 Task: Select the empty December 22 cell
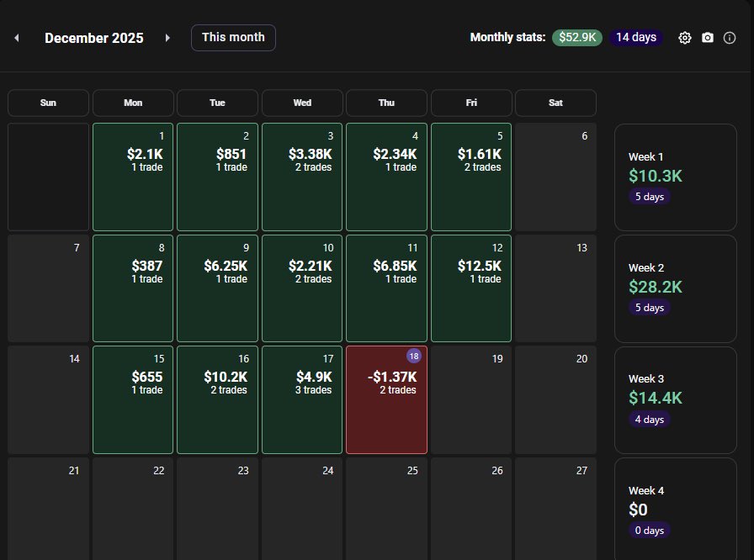click(133, 509)
